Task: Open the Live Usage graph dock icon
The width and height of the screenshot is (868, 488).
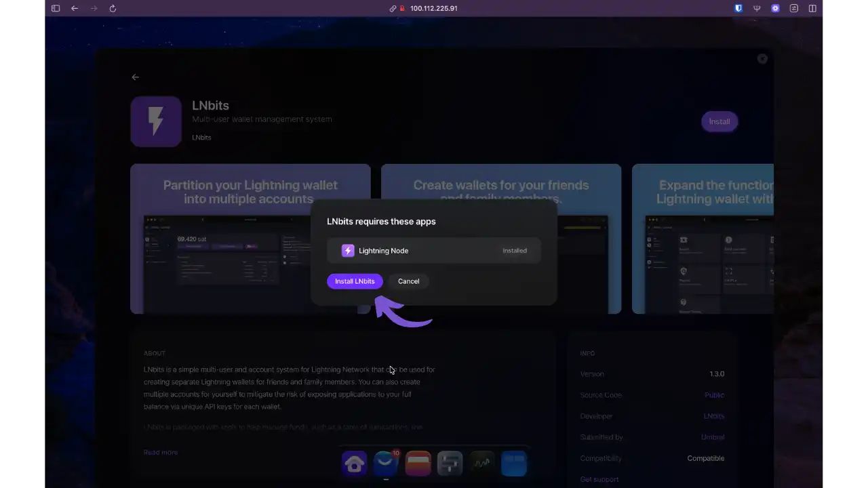Action: pyautogui.click(x=482, y=464)
